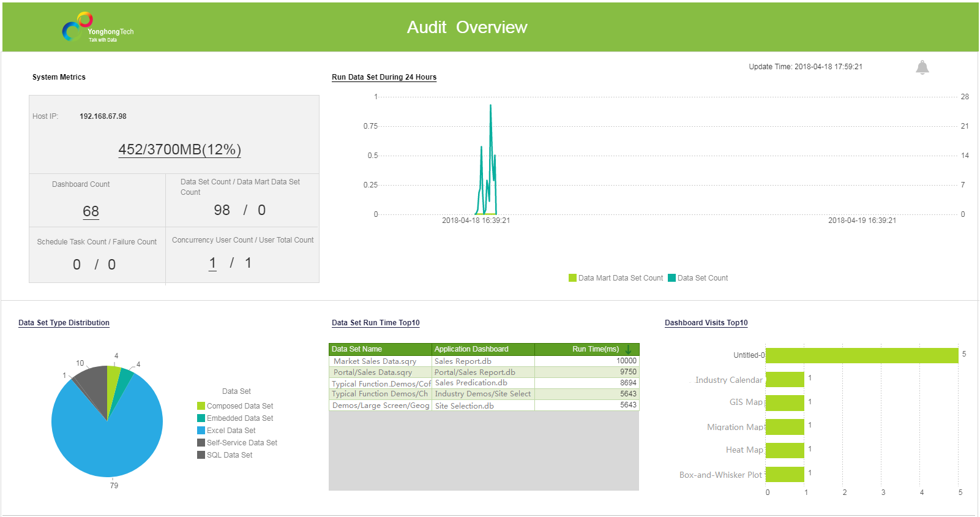980x517 pixels.
Task: Click the SQL Data Set legend swatch
Action: point(201,455)
